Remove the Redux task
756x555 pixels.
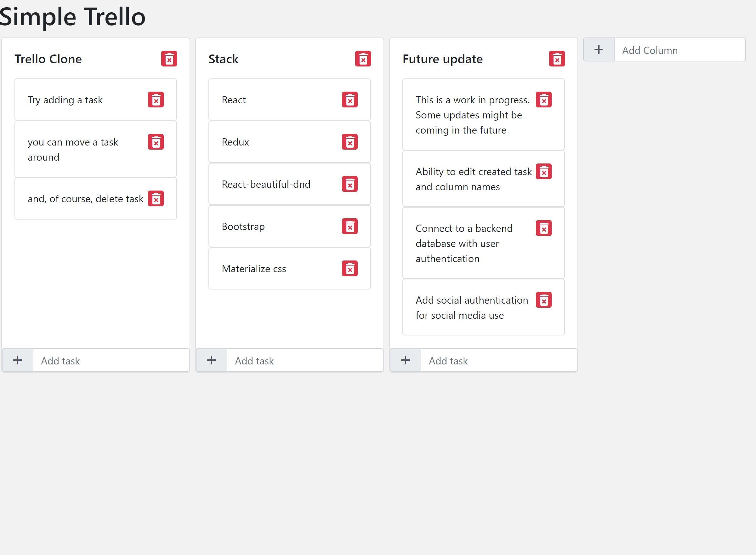(x=350, y=142)
